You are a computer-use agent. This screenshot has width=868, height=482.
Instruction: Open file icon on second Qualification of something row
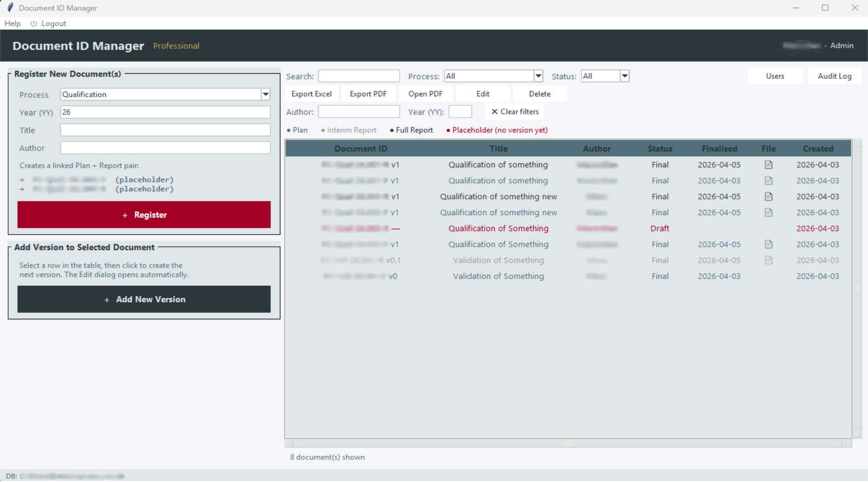click(x=769, y=180)
